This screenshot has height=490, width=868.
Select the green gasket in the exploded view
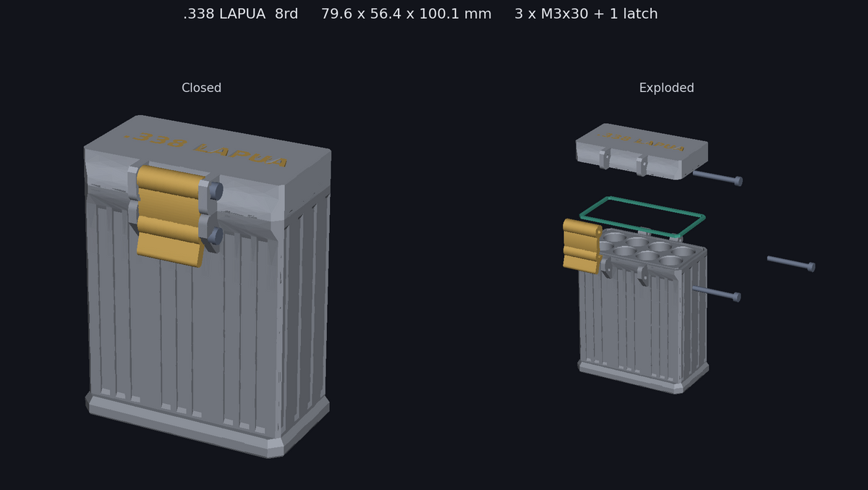tap(642, 216)
